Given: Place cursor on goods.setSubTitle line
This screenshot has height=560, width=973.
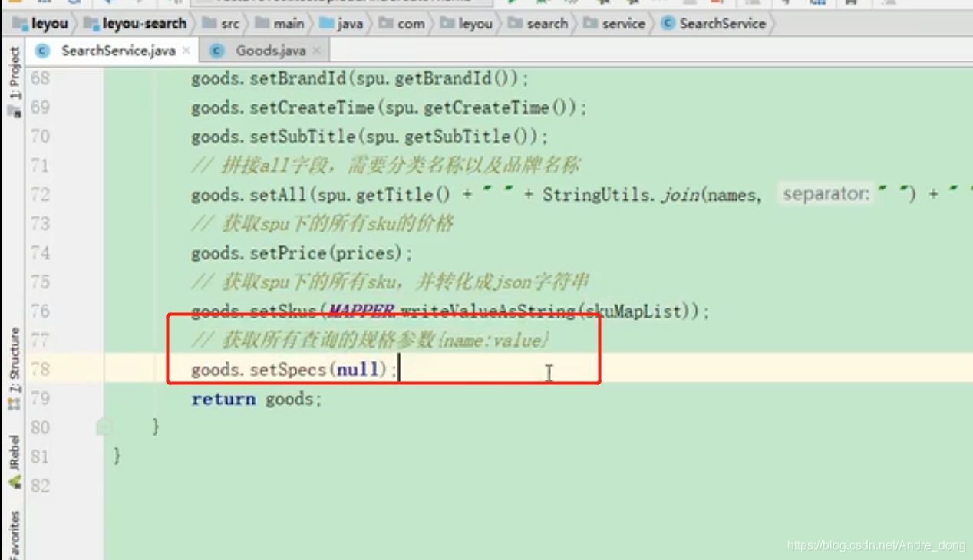Looking at the screenshot, I should point(370,137).
